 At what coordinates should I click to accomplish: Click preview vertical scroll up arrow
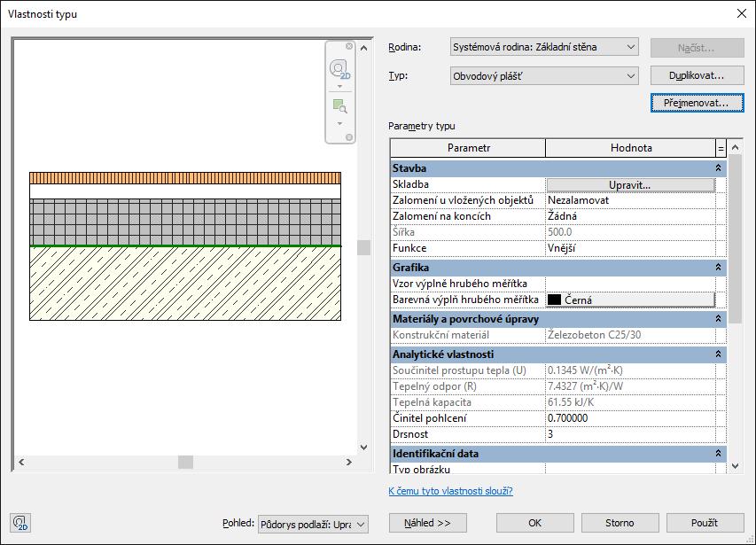[364, 48]
